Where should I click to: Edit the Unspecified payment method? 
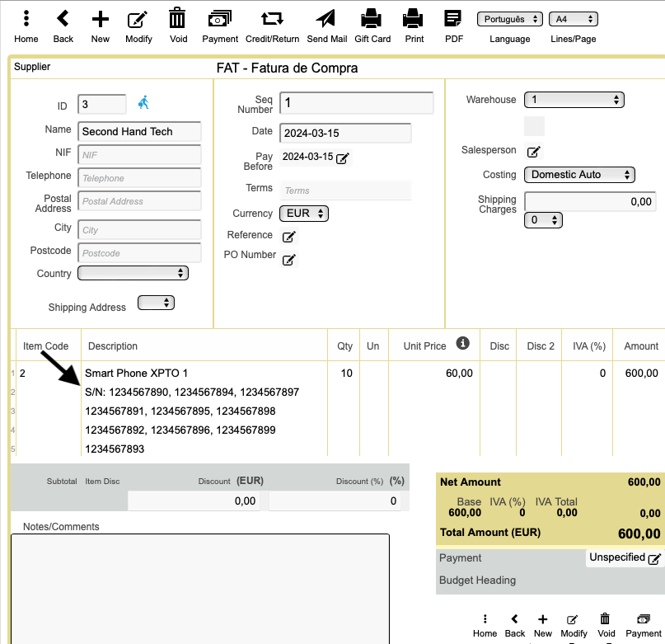pos(654,559)
